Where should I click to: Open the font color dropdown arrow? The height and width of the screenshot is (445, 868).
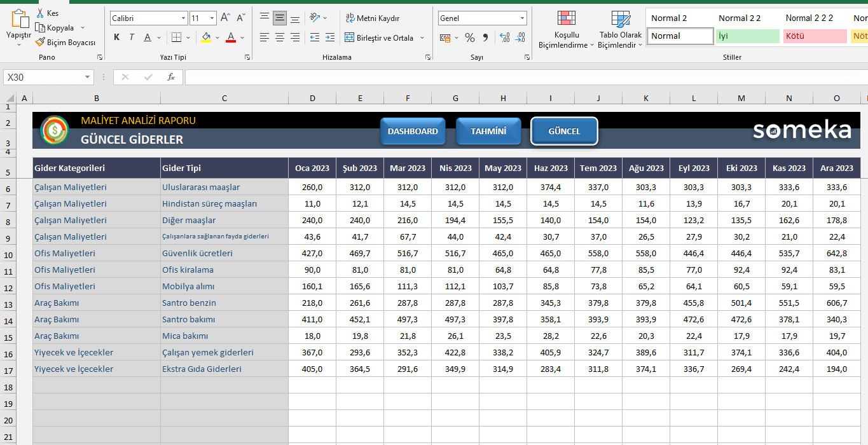(x=242, y=38)
